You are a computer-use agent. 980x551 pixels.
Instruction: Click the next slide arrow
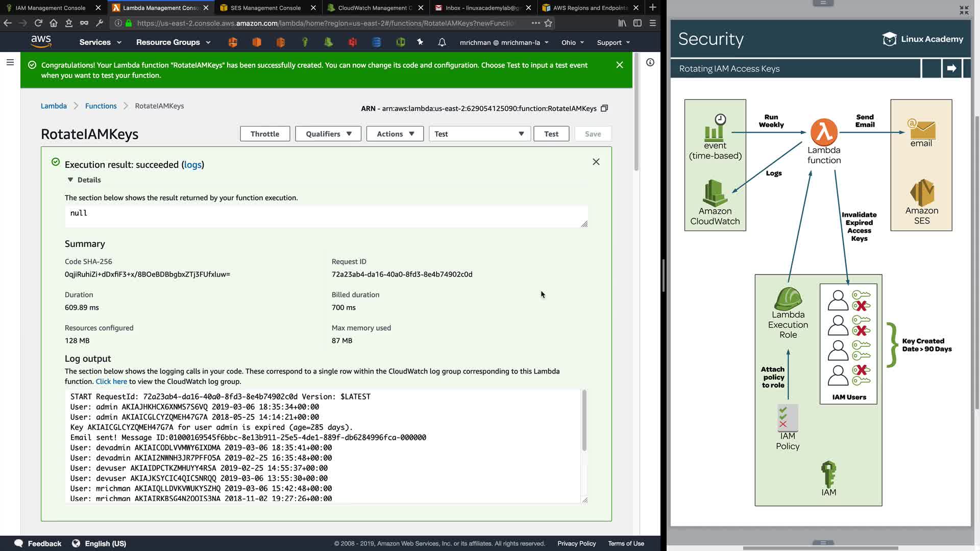[x=951, y=68]
